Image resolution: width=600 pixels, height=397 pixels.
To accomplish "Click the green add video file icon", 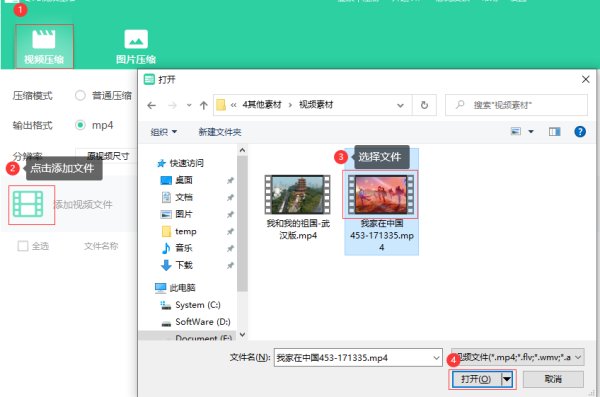I will [28, 204].
